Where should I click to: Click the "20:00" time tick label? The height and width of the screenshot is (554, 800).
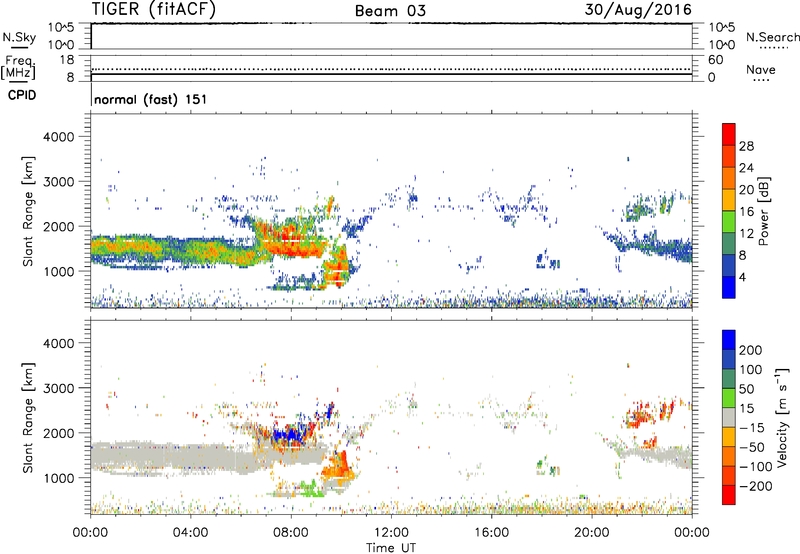point(591,533)
